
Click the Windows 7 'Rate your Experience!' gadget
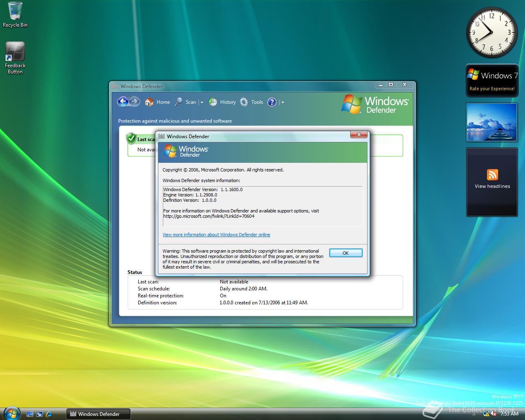point(492,81)
